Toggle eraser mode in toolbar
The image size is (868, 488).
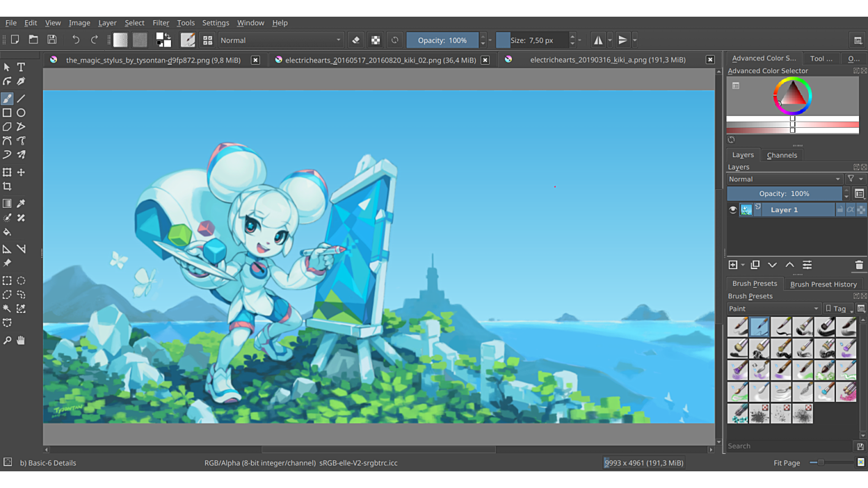coord(355,40)
